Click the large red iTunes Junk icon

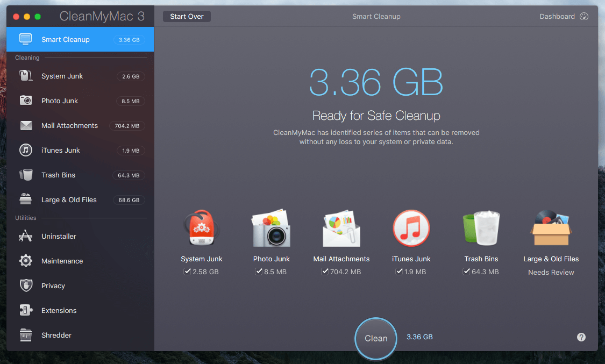pyautogui.click(x=411, y=228)
